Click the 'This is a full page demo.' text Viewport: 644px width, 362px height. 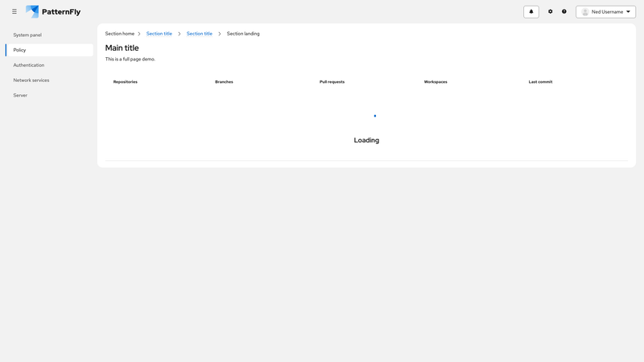(x=130, y=59)
